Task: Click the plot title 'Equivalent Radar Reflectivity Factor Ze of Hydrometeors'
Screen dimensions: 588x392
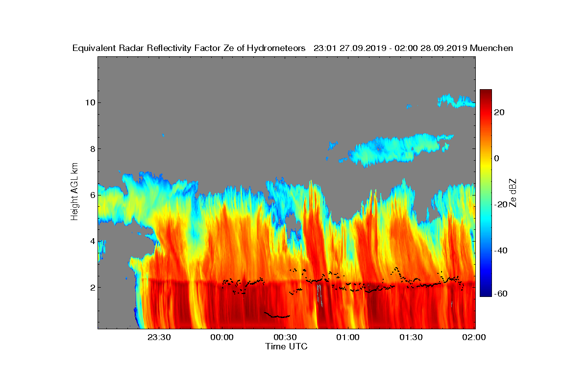Action: click(189, 48)
